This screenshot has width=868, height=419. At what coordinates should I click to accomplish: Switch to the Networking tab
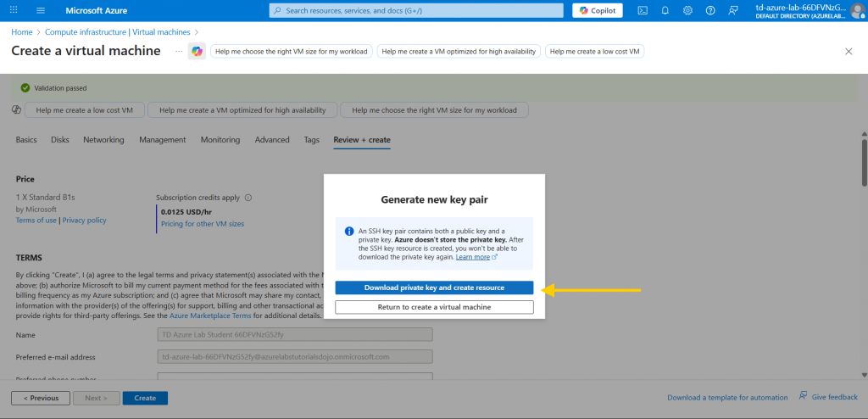pos(103,140)
